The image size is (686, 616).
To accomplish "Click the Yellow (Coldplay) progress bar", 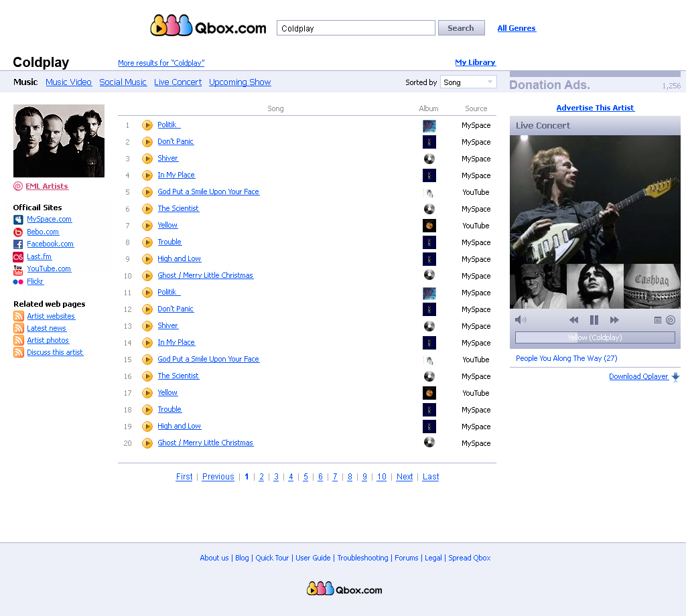I will tap(595, 337).
